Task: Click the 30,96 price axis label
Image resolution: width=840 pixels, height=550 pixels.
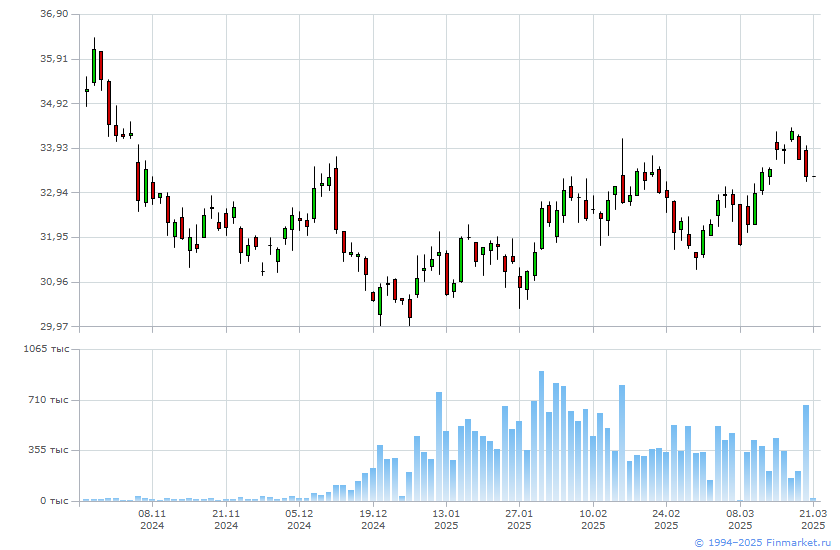Action: pyautogui.click(x=54, y=282)
